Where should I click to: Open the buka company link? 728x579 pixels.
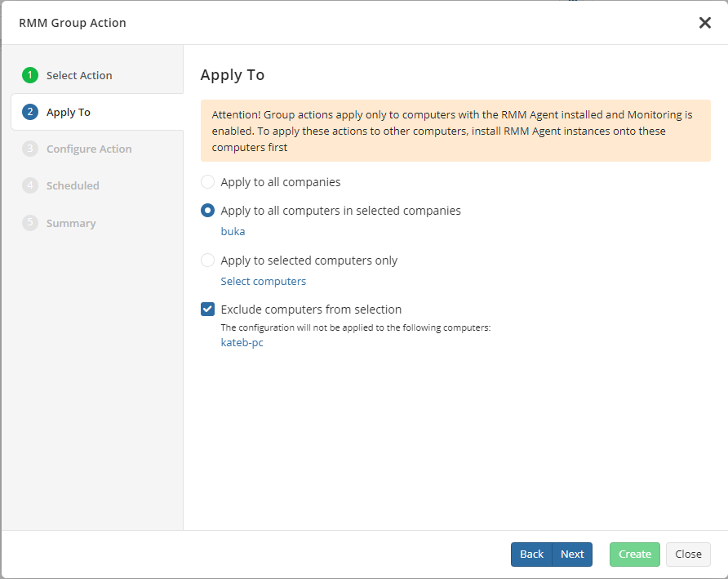233,231
